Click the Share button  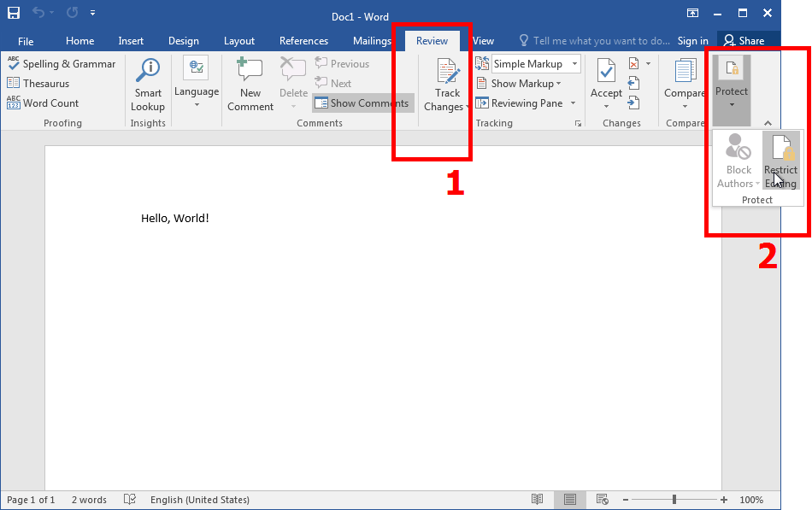(x=744, y=41)
